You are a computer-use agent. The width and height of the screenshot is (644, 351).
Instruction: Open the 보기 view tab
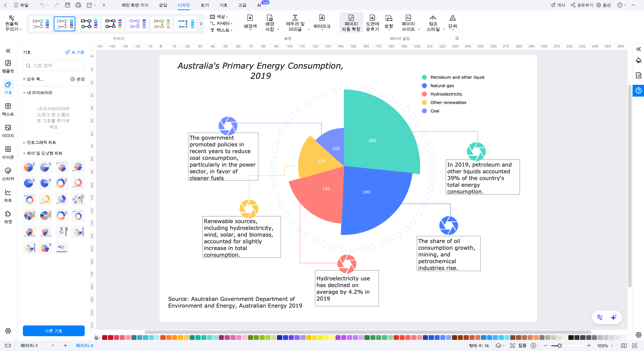(205, 5)
